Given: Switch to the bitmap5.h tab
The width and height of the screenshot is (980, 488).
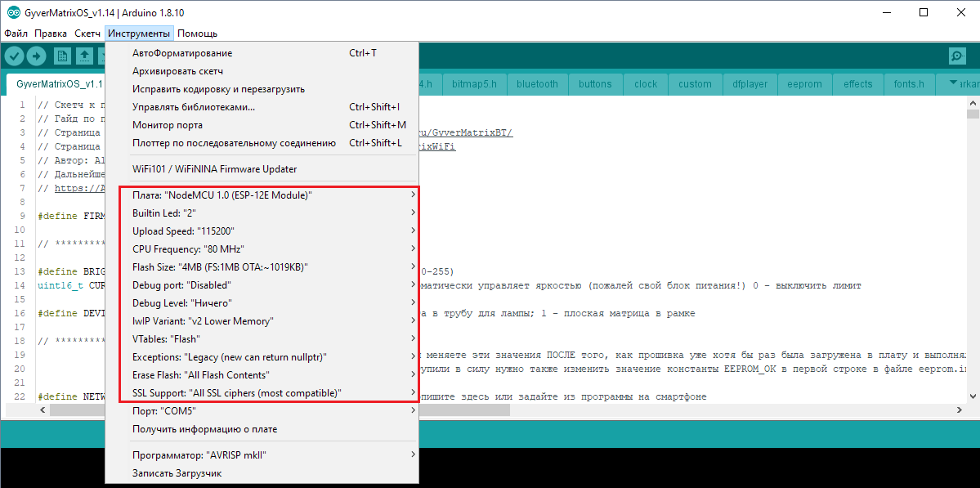Looking at the screenshot, I should tap(474, 83).
